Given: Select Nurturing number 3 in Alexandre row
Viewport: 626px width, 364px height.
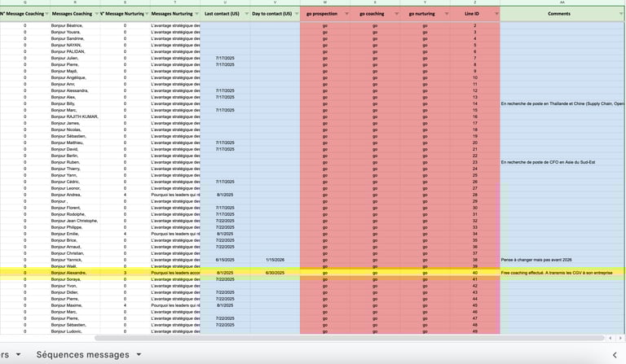Looking at the screenshot, I should tap(125, 273).
